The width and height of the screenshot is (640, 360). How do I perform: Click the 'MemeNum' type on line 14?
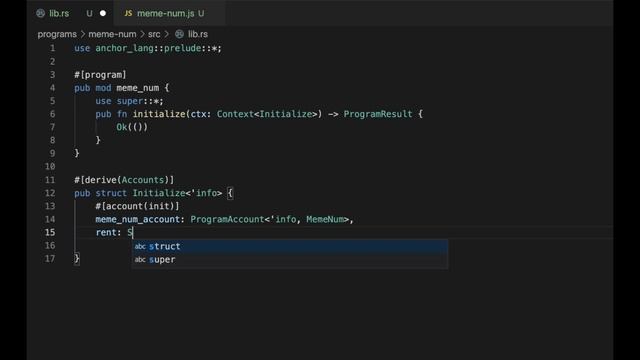(x=325, y=219)
